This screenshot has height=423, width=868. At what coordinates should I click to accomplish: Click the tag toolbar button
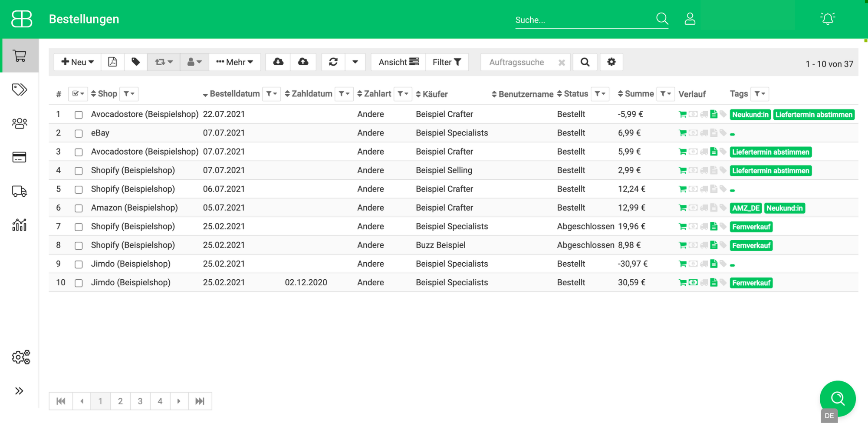[136, 62]
